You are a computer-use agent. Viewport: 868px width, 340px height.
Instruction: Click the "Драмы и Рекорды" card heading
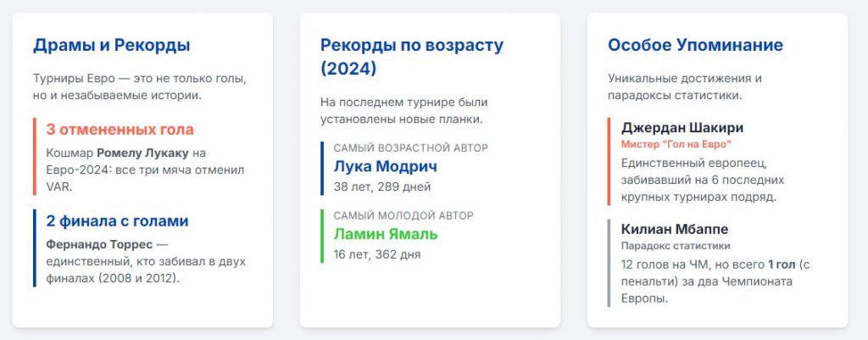pyautogui.click(x=111, y=46)
